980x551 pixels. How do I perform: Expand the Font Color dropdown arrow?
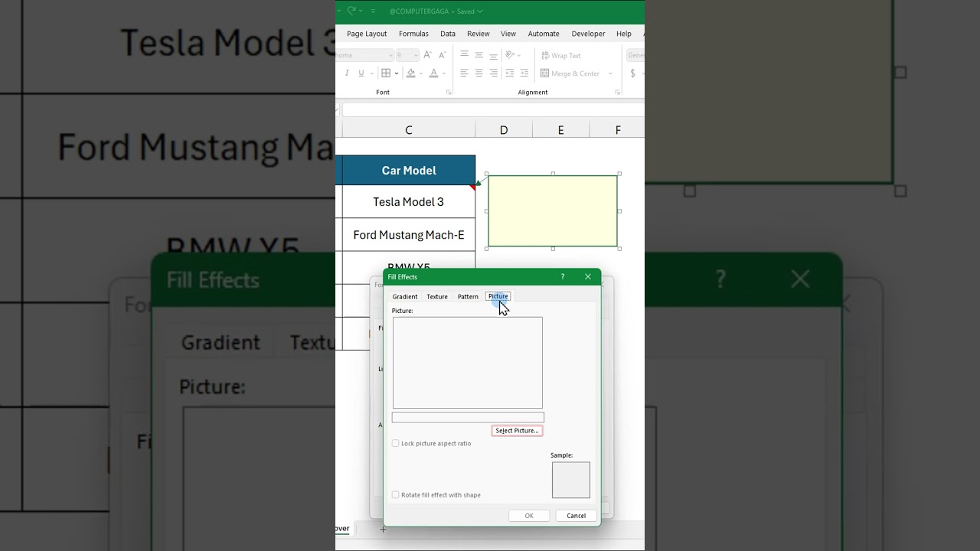[x=445, y=73]
